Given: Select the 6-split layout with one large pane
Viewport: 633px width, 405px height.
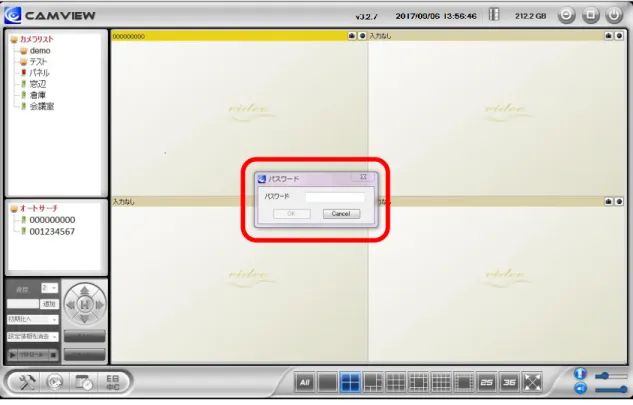Looking at the screenshot, I should [373, 382].
